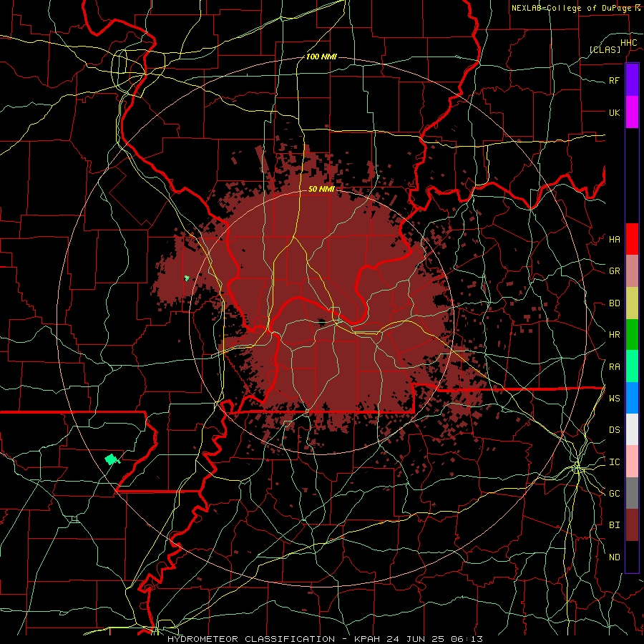644x644 pixels.
Task: Click the HHC product label
Action: pyautogui.click(x=628, y=43)
